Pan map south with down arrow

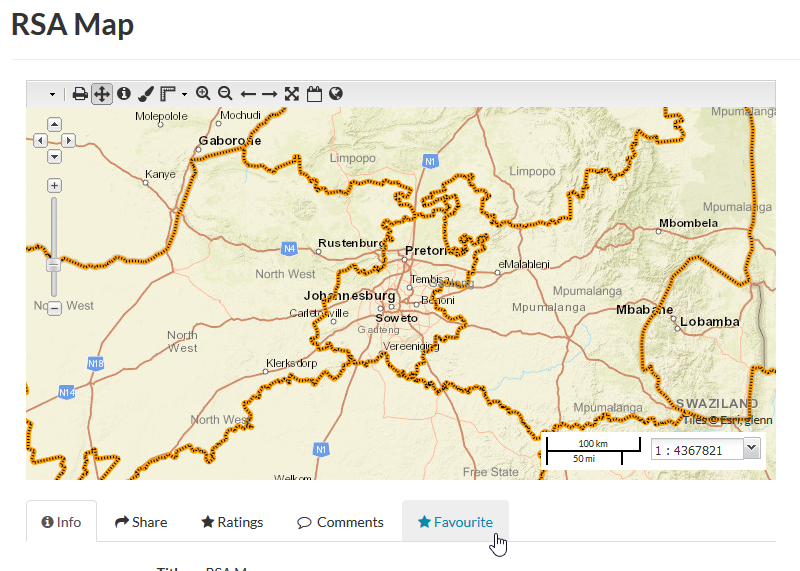click(55, 156)
